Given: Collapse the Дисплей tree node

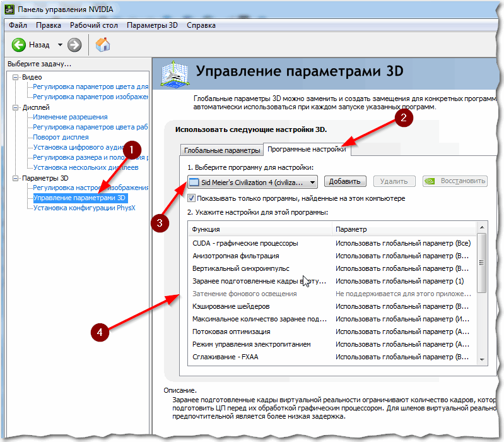Looking at the screenshot, I should pos(15,107).
